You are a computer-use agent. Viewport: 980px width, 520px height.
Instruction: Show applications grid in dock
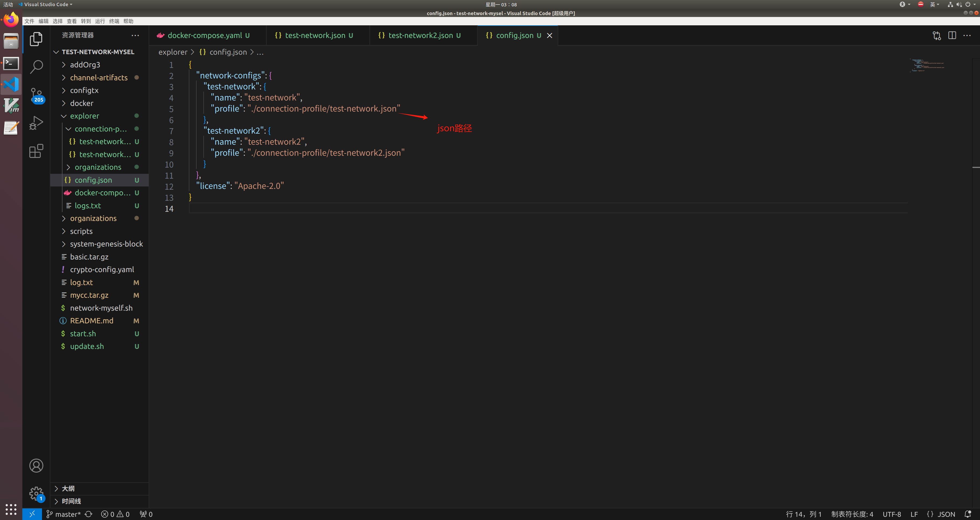(11, 509)
